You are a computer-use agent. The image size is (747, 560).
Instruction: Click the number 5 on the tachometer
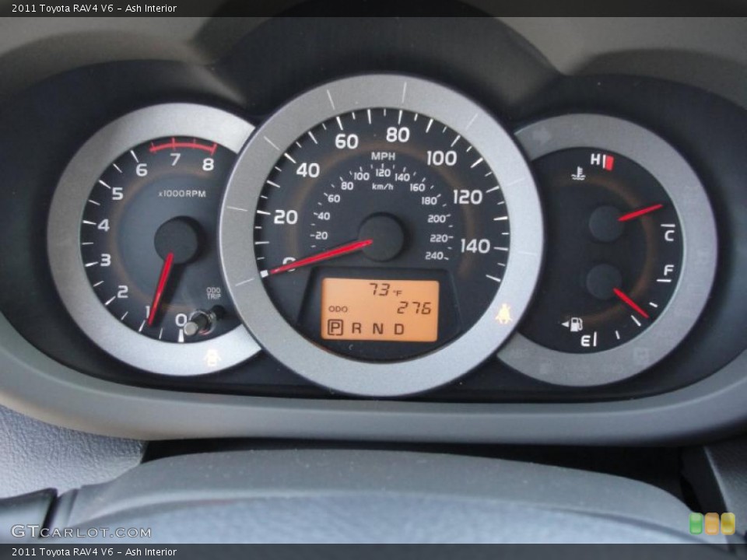click(117, 194)
